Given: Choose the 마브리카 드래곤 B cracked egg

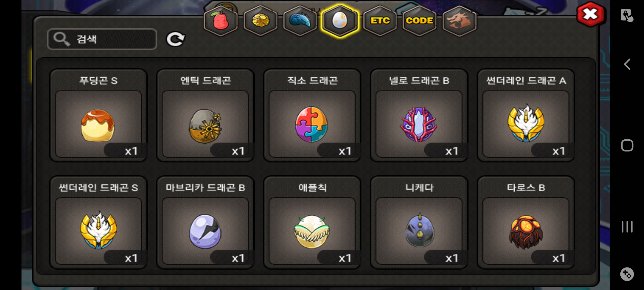Looking at the screenshot, I should (205, 223).
